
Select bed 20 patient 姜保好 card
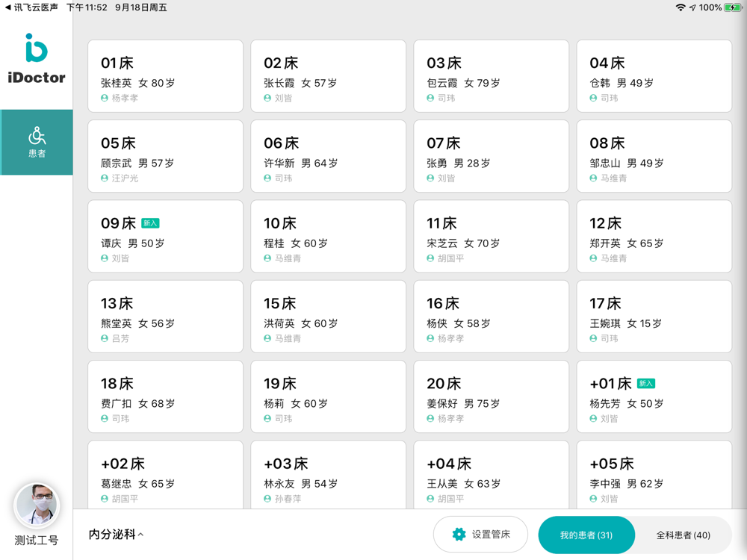click(x=491, y=396)
